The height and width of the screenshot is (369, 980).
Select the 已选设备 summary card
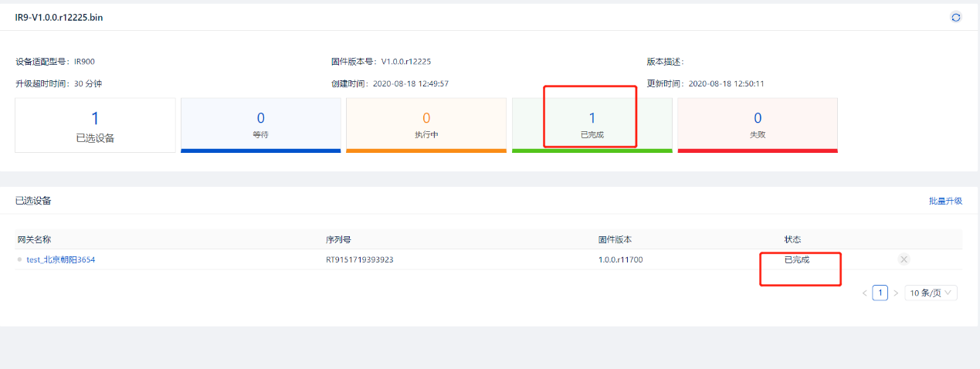pos(95,125)
